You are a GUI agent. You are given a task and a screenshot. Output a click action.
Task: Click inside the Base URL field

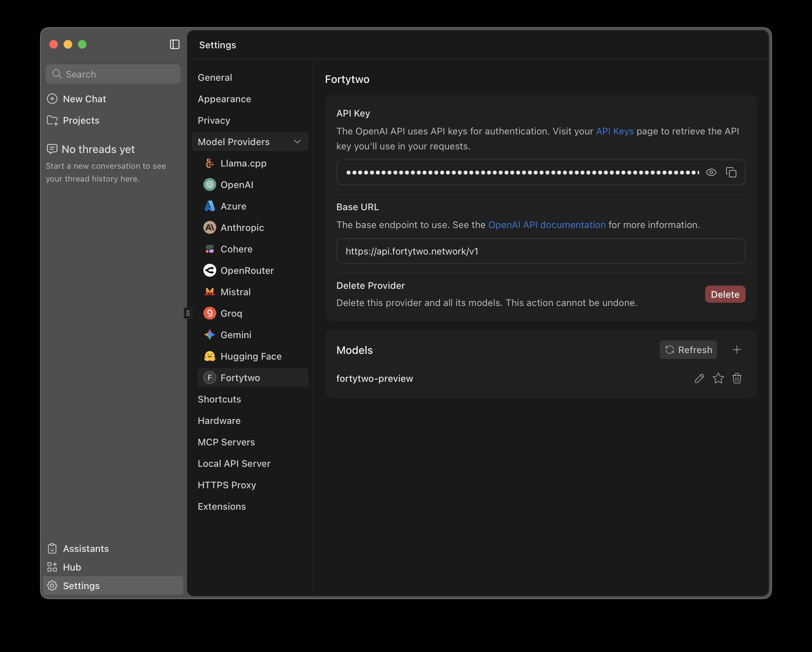click(540, 251)
